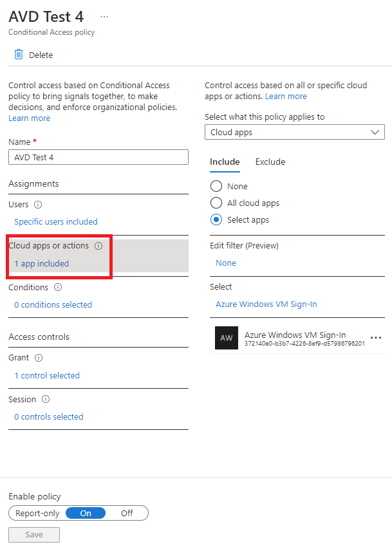Click the Access controls heading
392x549 pixels.
pyautogui.click(x=39, y=337)
